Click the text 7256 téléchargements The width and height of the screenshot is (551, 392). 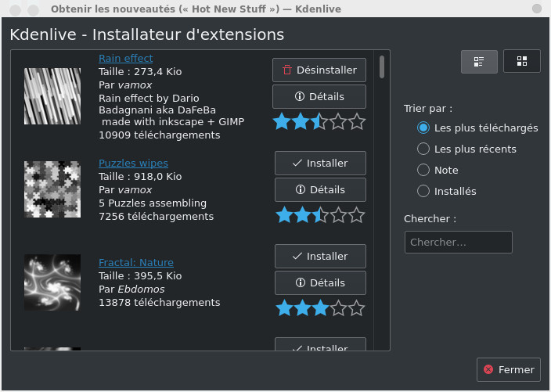point(157,217)
